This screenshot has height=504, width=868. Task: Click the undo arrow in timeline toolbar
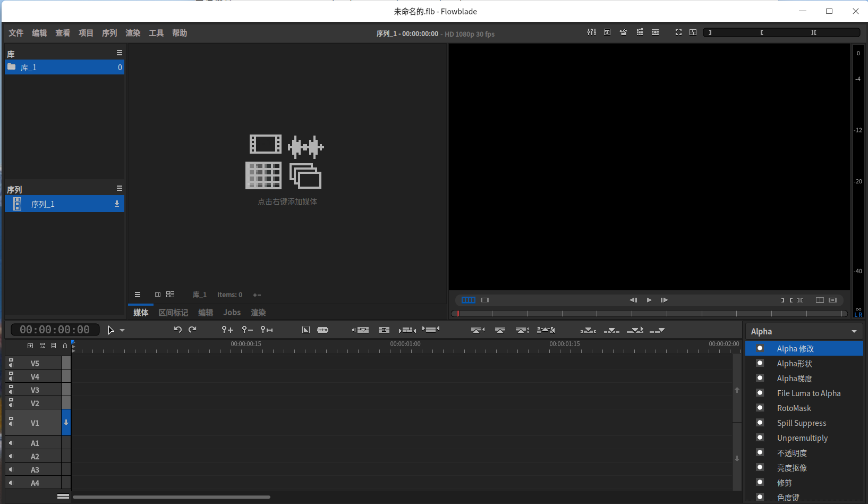click(178, 330)
